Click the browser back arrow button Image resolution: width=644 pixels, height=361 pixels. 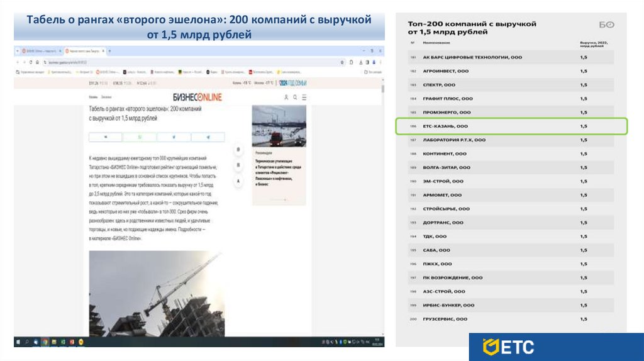pyautogui.click(x=18, y=62)
